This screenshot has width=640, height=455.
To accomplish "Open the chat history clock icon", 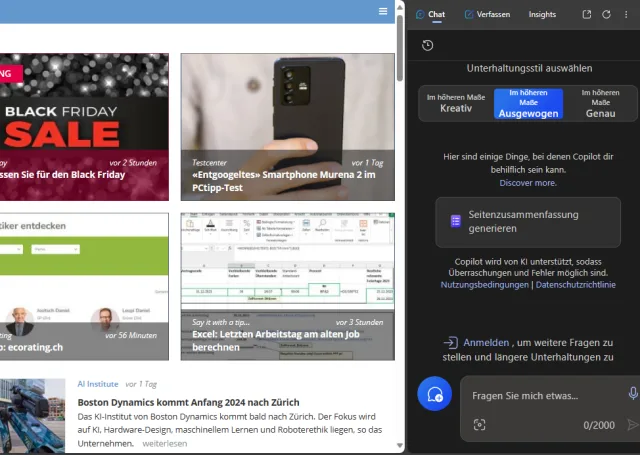I will [427, 45].
